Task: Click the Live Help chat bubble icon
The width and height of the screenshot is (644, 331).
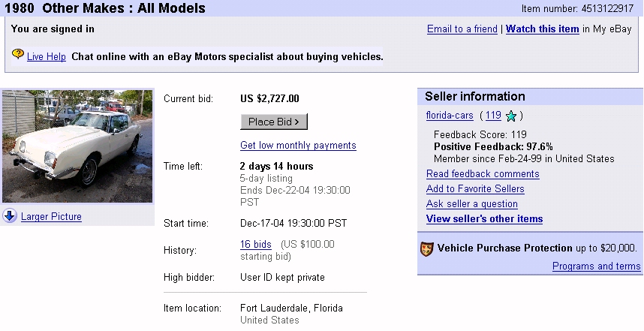Action: [x=18, y=55]
